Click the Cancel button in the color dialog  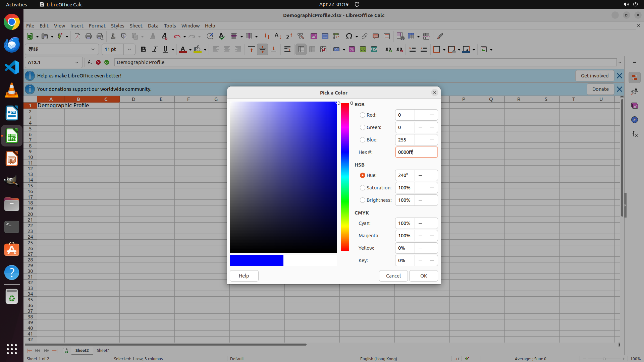[x=393, y=276]
